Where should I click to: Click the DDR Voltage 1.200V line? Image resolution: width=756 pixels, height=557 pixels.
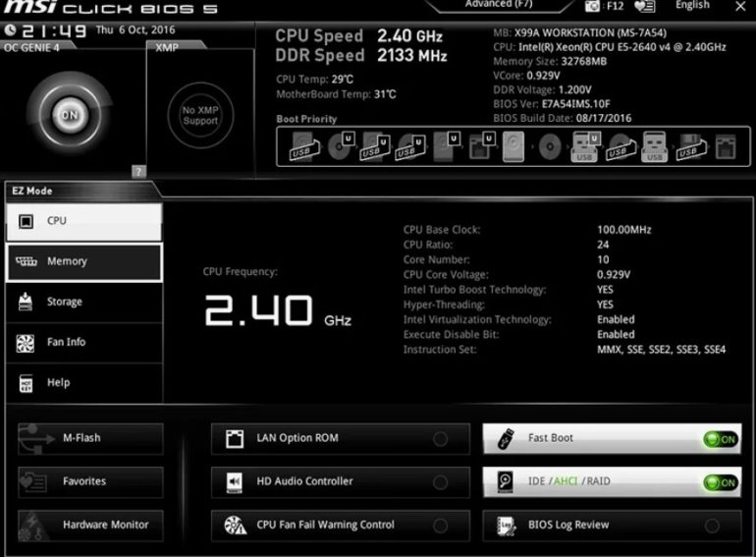pos(542,90)
